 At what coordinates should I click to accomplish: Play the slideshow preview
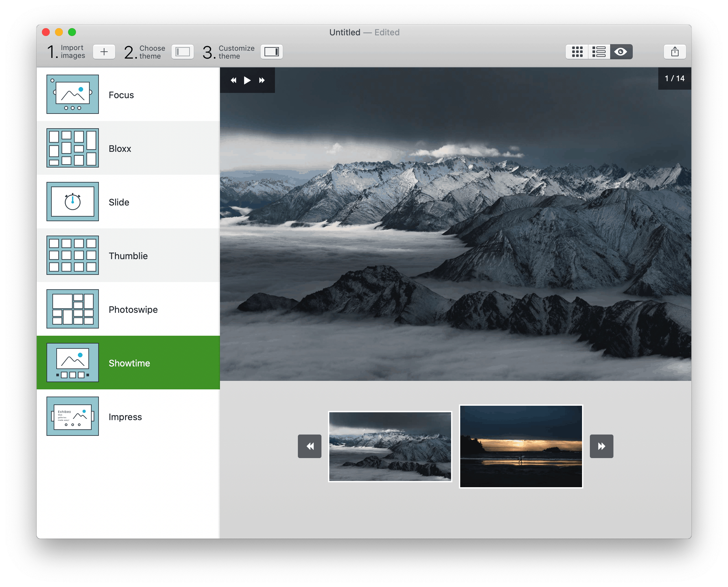click(247, 80)
